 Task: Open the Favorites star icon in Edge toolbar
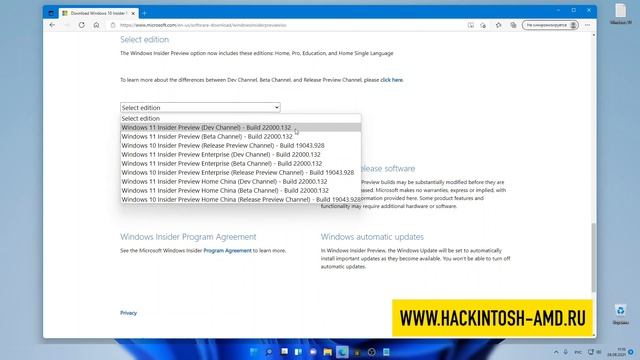coord(498,25)
